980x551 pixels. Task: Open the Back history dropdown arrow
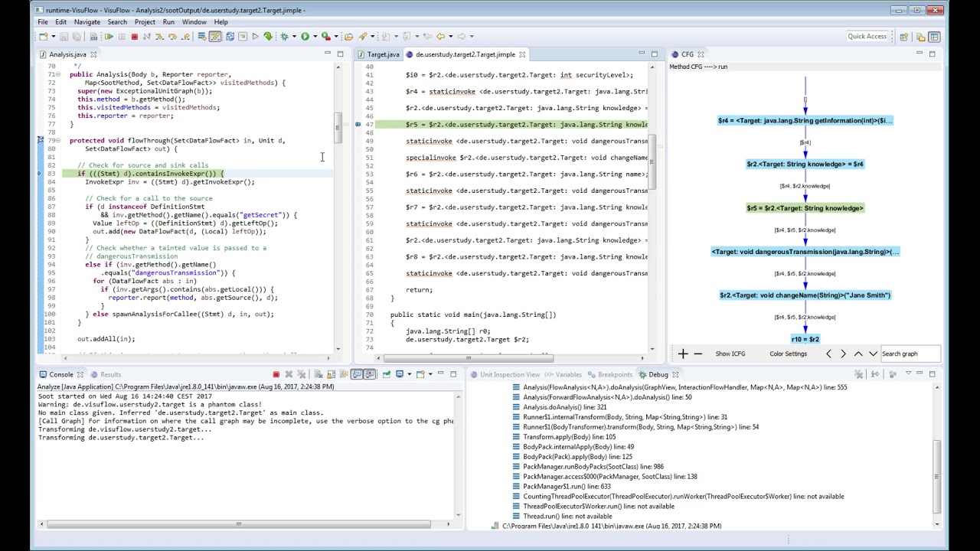(450, 36)
